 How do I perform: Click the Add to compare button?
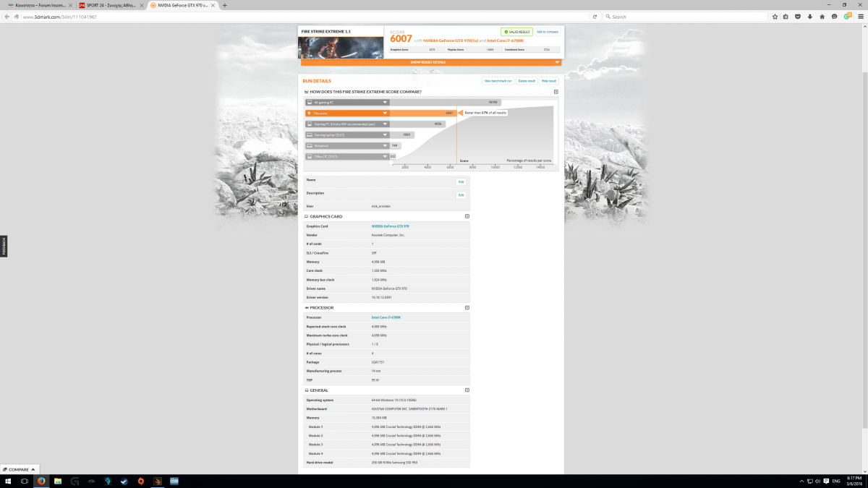547,32
